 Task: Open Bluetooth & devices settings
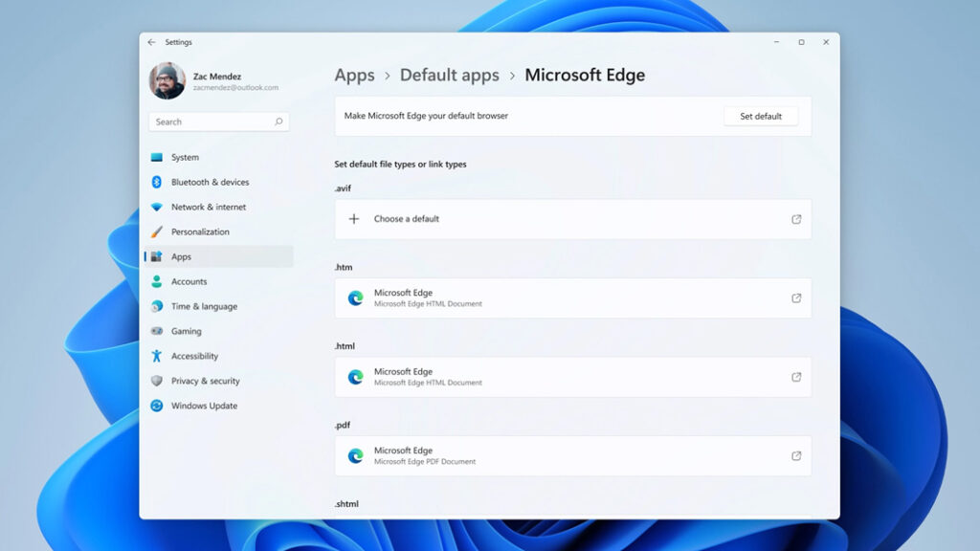pos(155,182)
